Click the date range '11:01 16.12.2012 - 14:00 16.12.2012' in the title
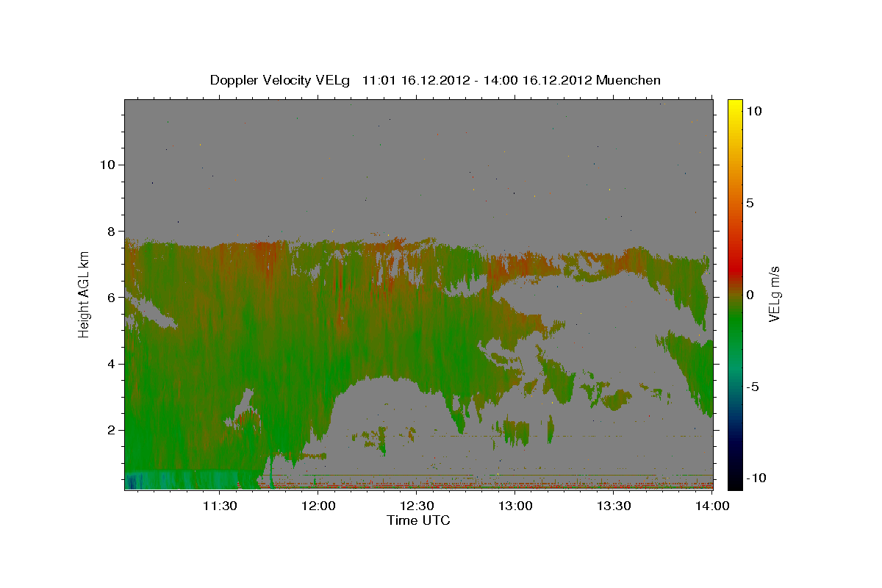This screenshot has height=588, width=882. pos(478,80)
